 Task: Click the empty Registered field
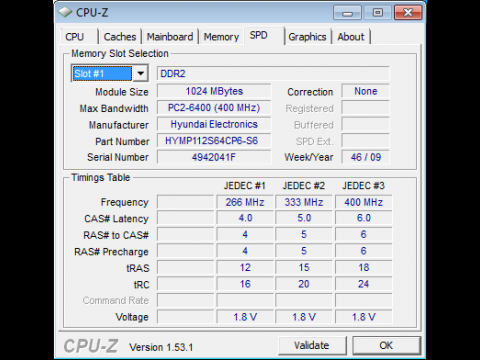click(x=365, y=108)
